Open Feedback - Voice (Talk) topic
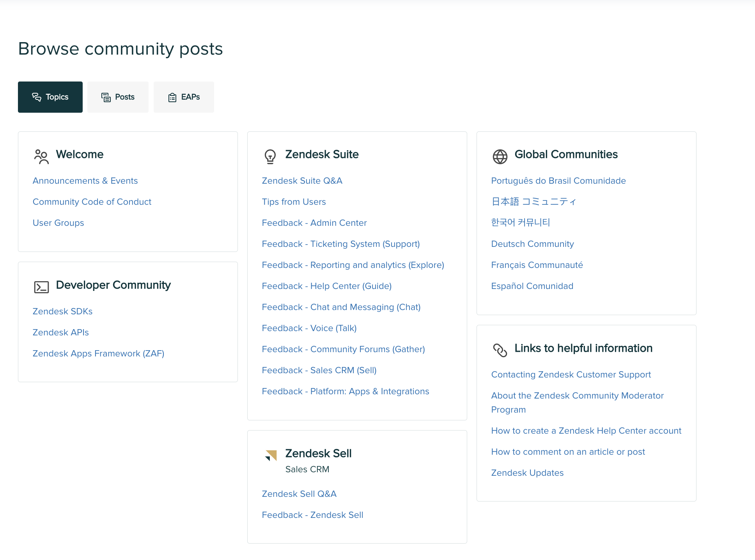Viewport: 755px width, 560px height. (x=309, y=328)
